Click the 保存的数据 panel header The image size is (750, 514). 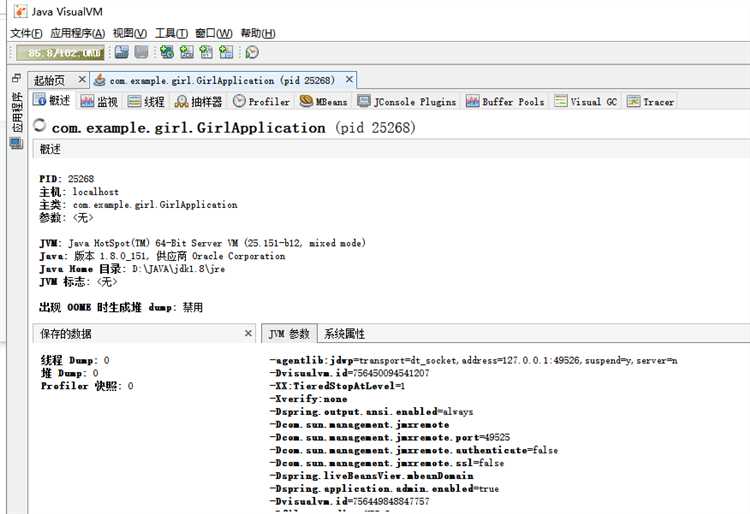144,333
